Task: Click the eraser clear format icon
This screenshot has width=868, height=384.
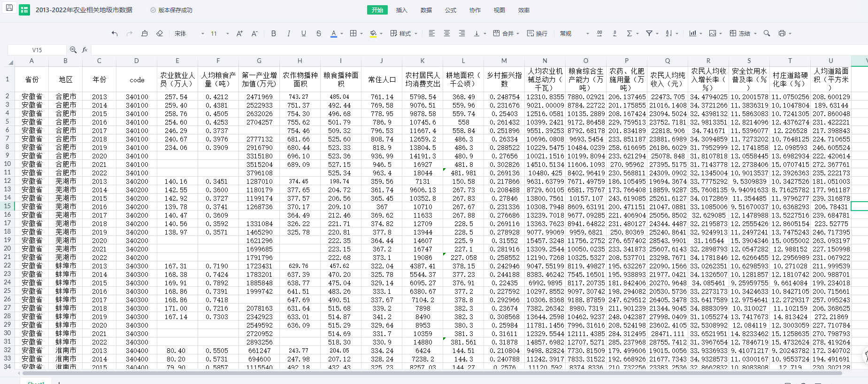Action: pyautogui.click(x=160, y=33)
